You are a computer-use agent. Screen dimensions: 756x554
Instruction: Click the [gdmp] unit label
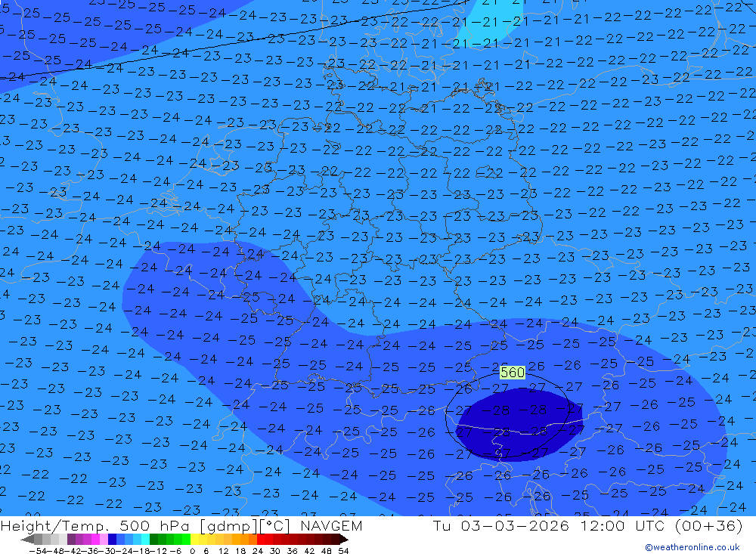coord(230,526)
